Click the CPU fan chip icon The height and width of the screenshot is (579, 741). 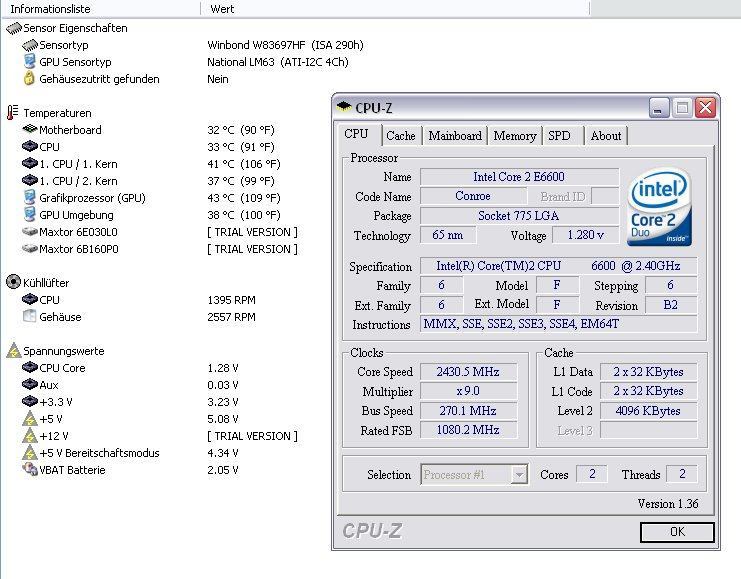tap(30, 299)
